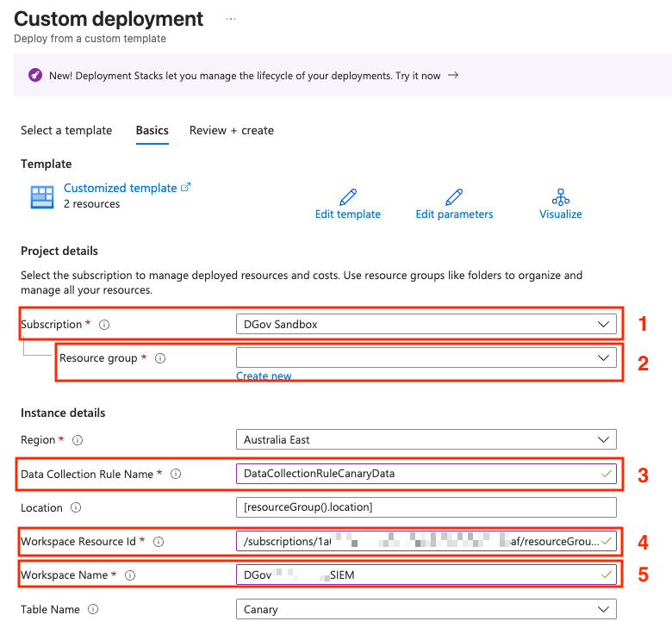Click 'Deploy from a custom template' subtitle
This screenshot has height=640, width=672.
(90, 39)
